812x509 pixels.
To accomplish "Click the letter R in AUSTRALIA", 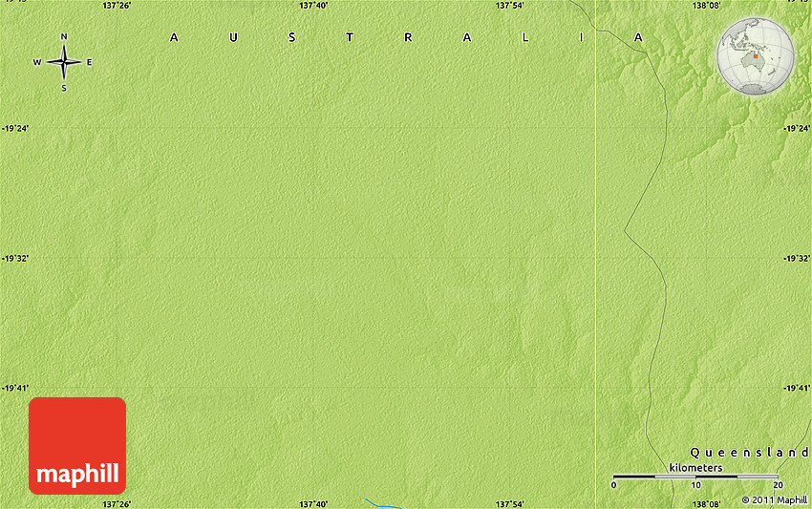I will click(408, 37).
